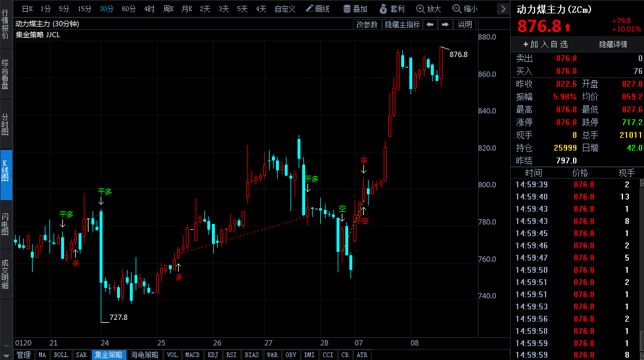Add to watchlist with 加入自选
Screen dimensions: 644x360
[545, 44]
